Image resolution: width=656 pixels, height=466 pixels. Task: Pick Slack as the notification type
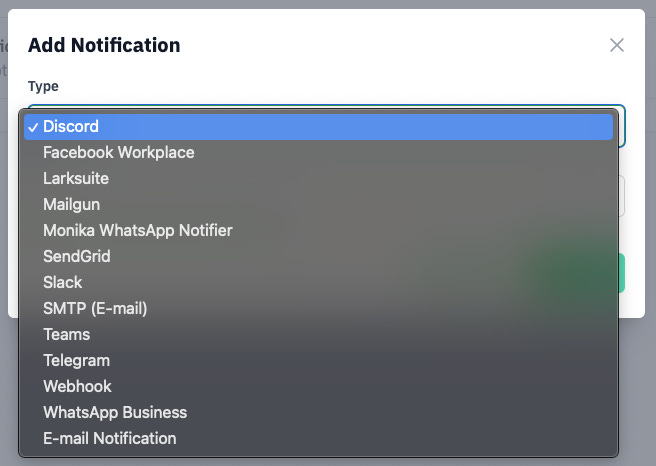tap(318, 282)
